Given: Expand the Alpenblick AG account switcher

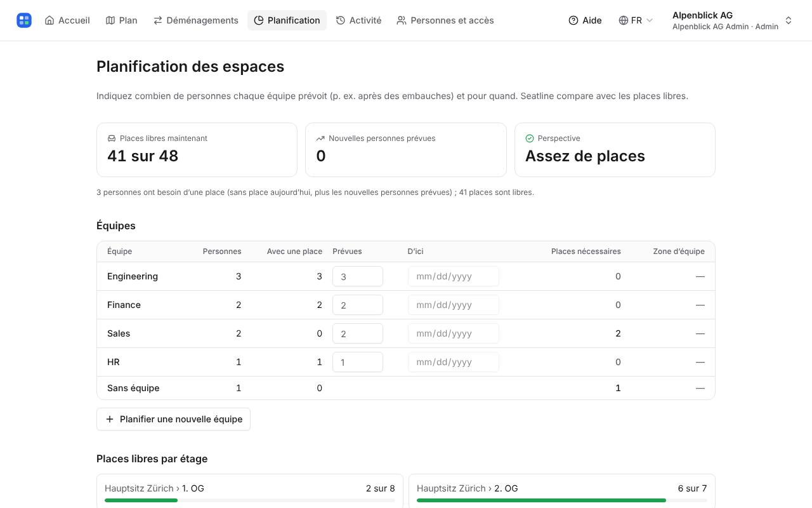Looking at the screenshot, I should (x=733, y=20).
